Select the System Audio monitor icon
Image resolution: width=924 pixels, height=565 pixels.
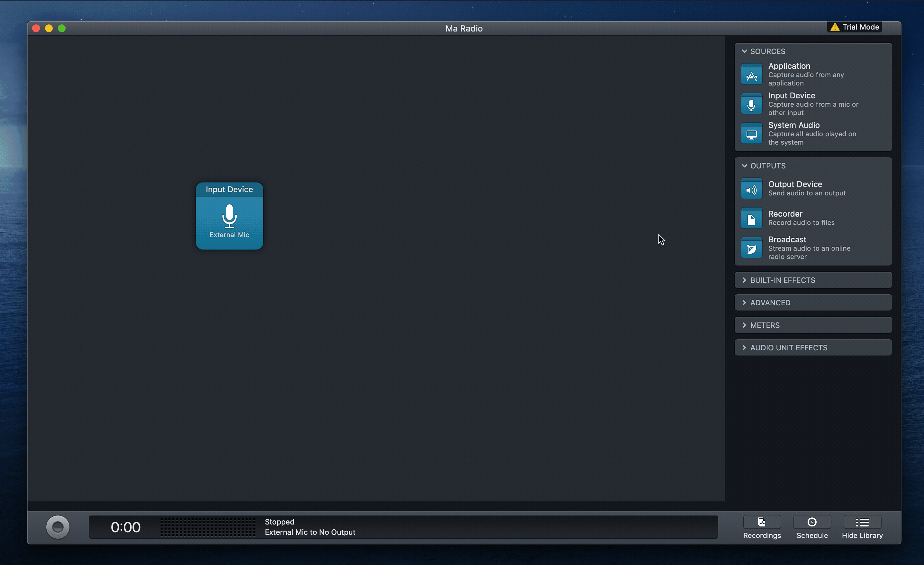pos(751,133)
